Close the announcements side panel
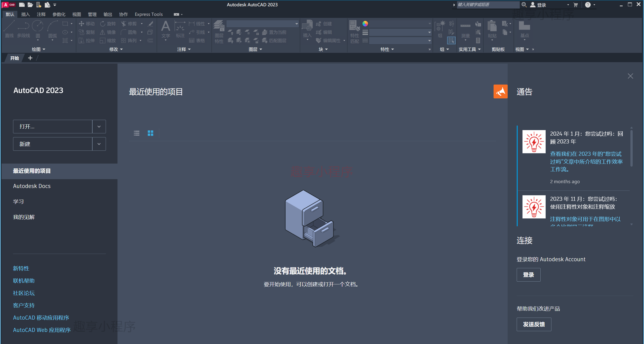644x344 pixels. click(630, 76)
